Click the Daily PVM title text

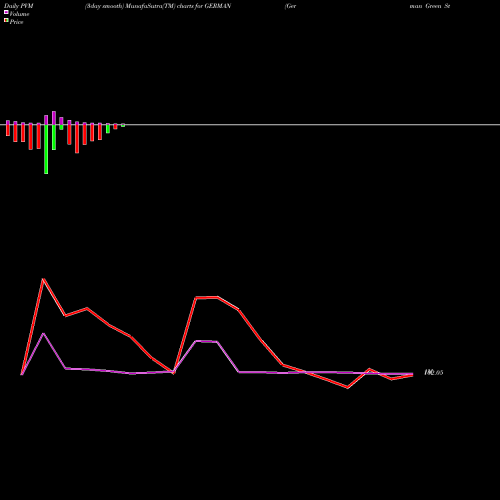(19, 6)
